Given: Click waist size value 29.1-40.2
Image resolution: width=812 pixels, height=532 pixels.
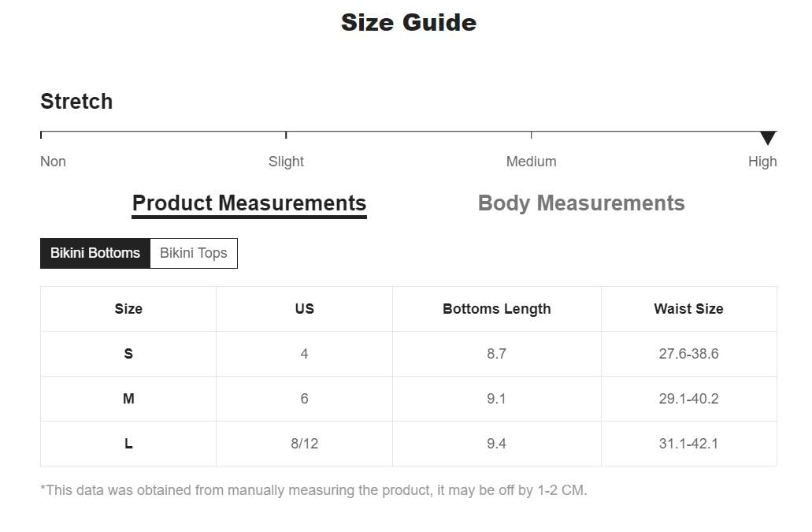Looking at the screenshot, I should point(688,399).
